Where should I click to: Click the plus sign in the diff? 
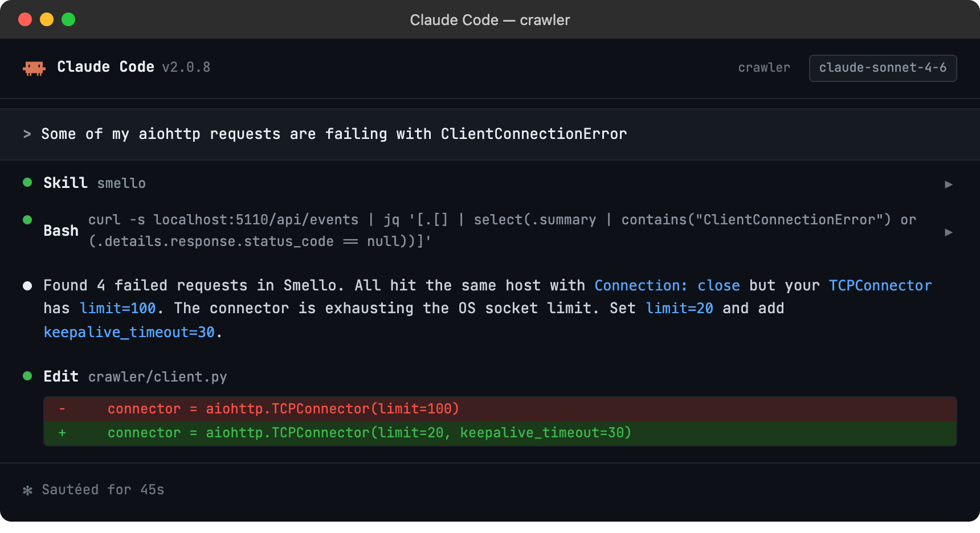[62, 433]
